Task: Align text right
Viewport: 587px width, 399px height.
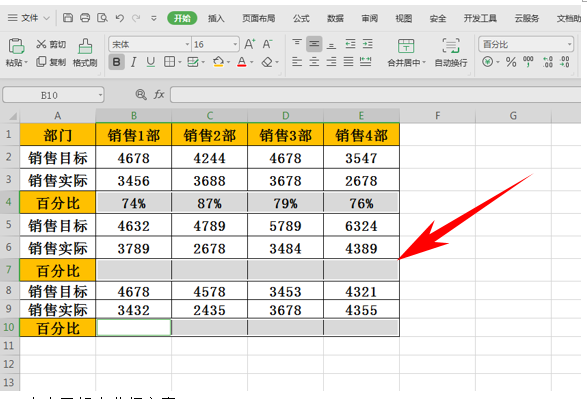Action: [331, 62]
